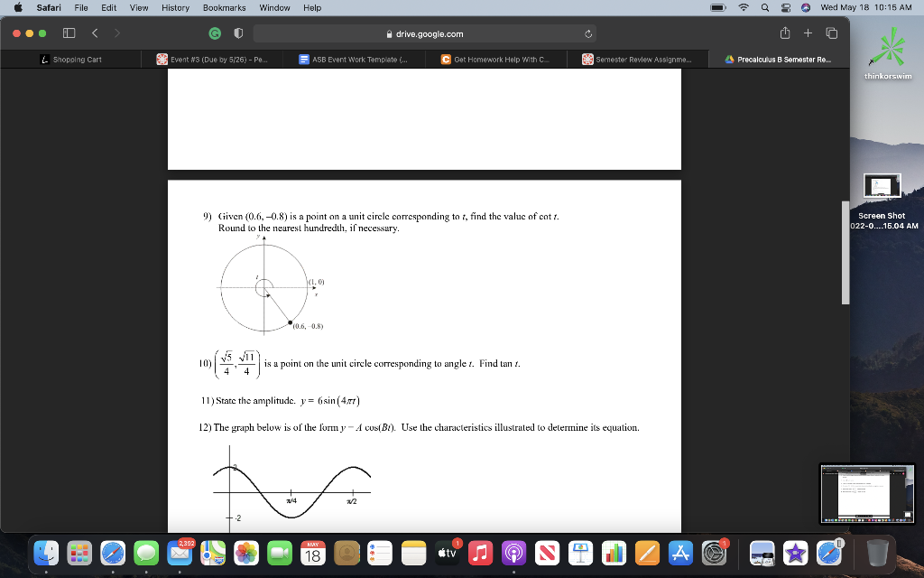The height and width of the screenshot is (578, 924).
Task: Open Control Center
Action: [786, 7]
